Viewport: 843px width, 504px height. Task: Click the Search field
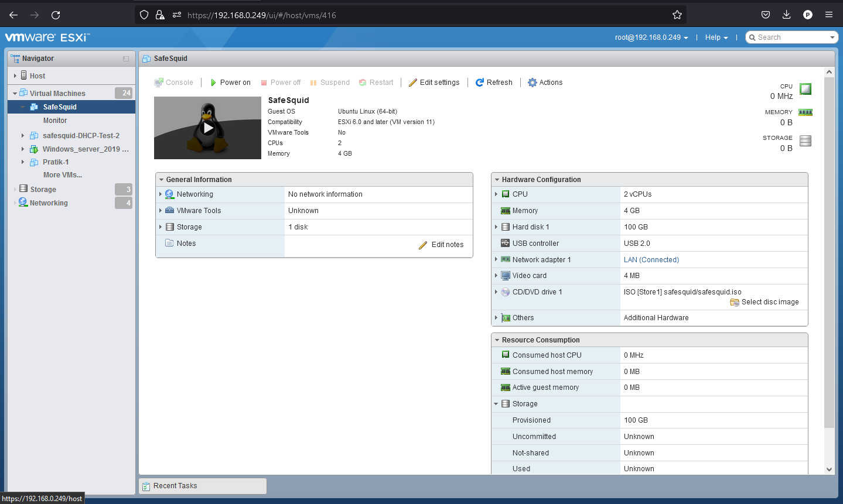pos(794,37)
